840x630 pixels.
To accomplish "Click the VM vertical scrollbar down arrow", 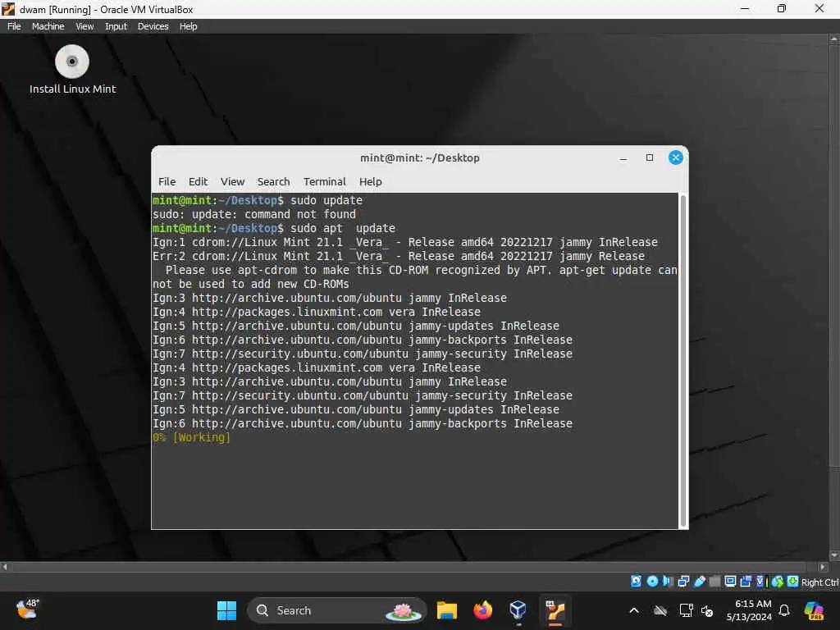I will pos(834,555).
